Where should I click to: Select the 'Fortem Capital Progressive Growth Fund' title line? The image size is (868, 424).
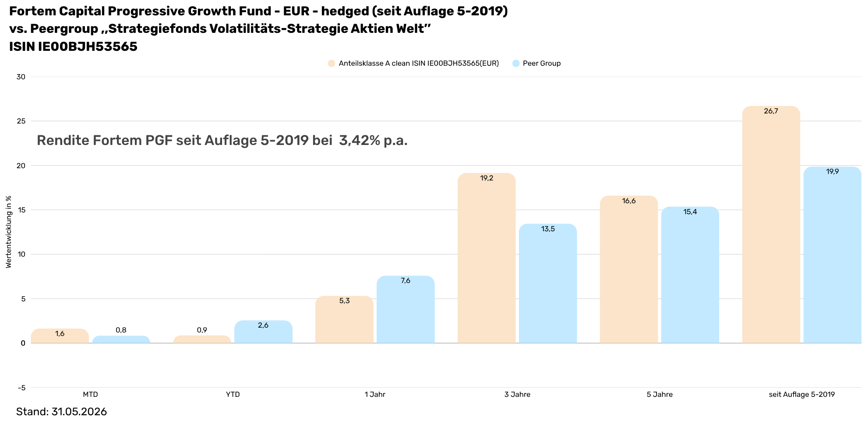(258, 11)
